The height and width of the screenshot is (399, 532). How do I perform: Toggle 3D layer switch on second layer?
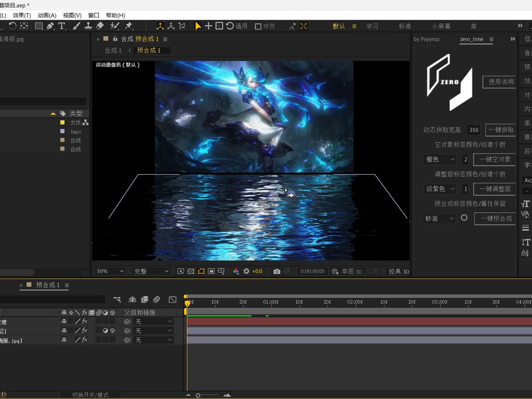click(112, 330)
